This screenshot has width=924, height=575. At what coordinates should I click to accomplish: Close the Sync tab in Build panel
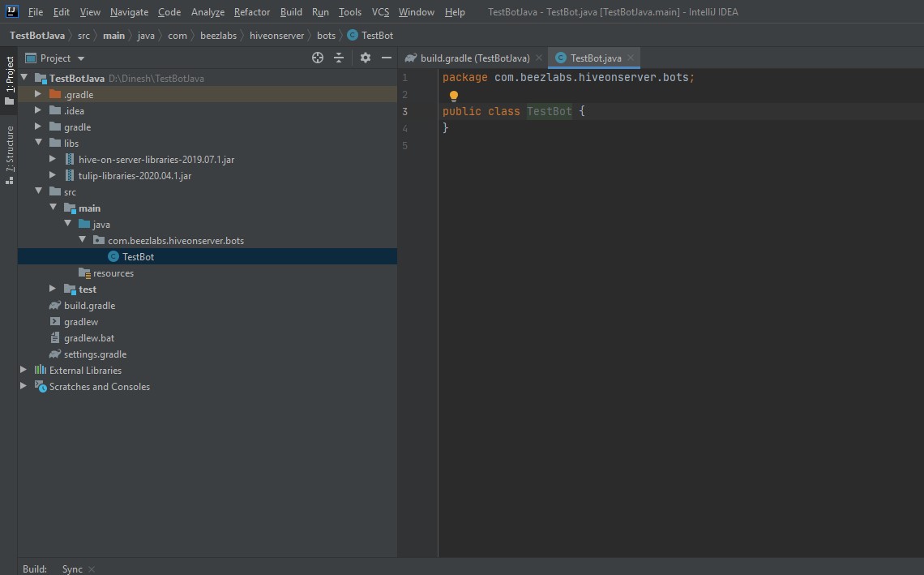click(x=92, y=569)
